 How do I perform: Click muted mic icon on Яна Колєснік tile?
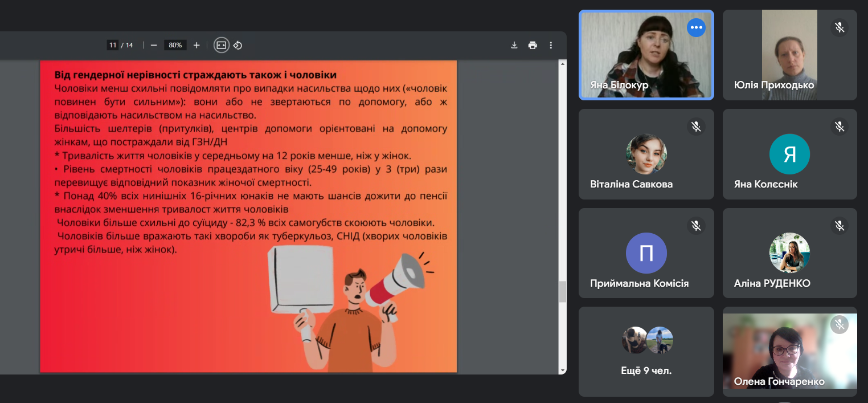click(840, 127)
